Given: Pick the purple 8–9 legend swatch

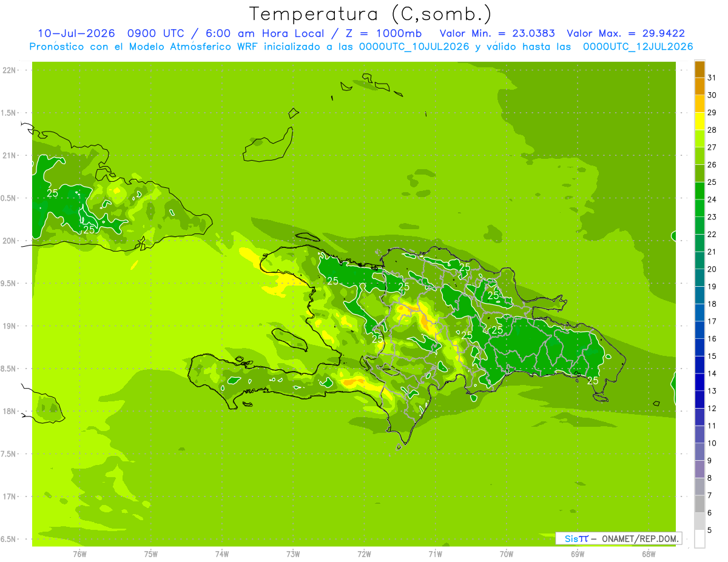Looking at the screenshot, I should (699, 469).
